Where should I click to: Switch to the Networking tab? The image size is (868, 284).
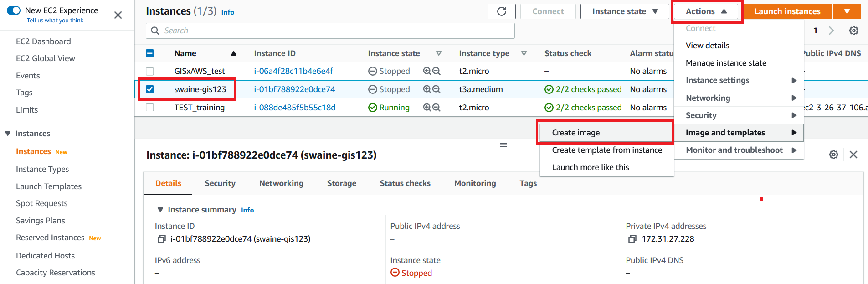click(x=281, y=183)
